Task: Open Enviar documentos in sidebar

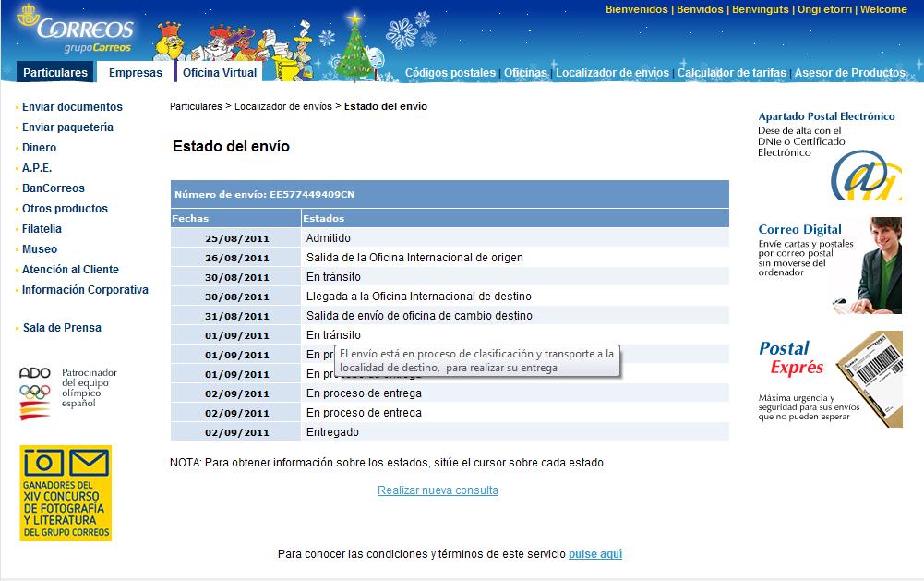Action: click(73, 107)
